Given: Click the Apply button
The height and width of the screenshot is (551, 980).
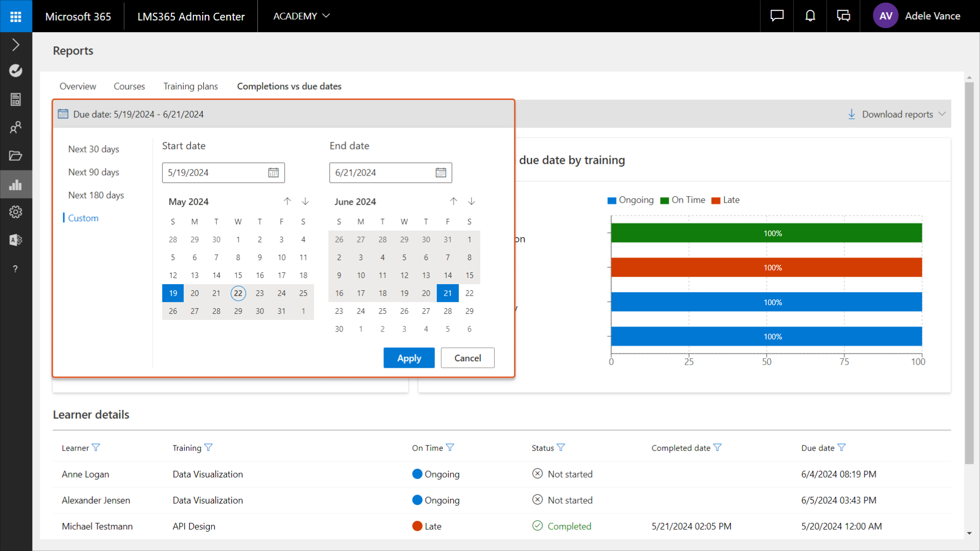Looking at the screenshot, I should pyautogui.click(x=409, y=358).
